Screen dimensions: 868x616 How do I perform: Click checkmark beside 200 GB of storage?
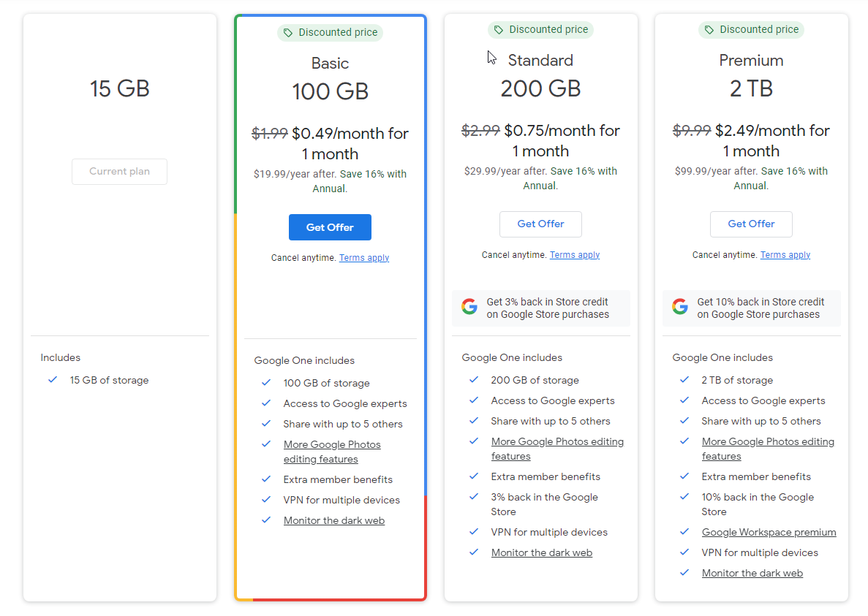click(x=474, y=380)
